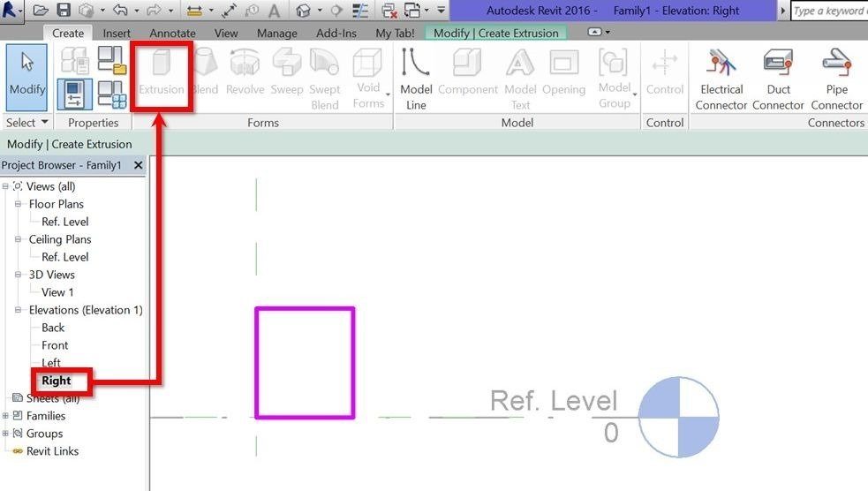Switch to the Create ribbon tab

click(68, 34)
